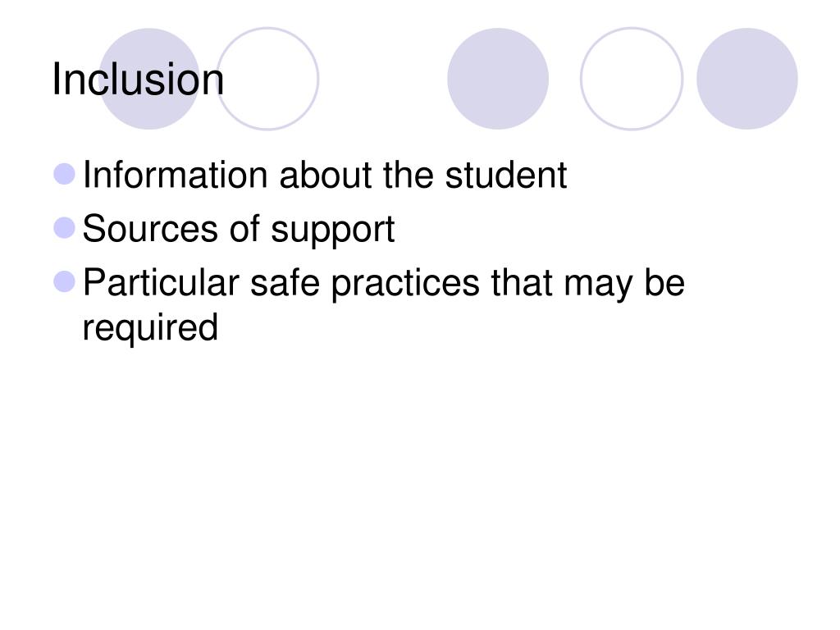Viewport: 840px width, 630px height.
Task: Click the bullet dot before Sources of support
Action: tap(64, 228)
